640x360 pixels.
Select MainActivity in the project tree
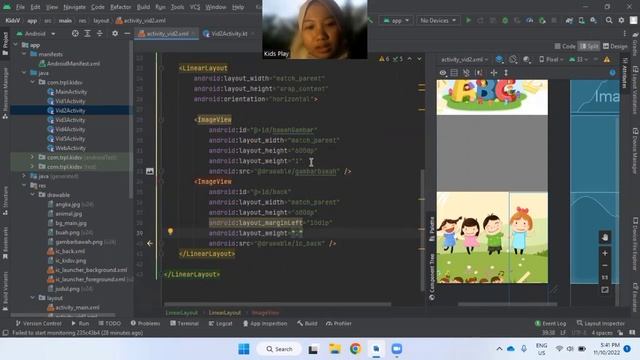[71, 92]
